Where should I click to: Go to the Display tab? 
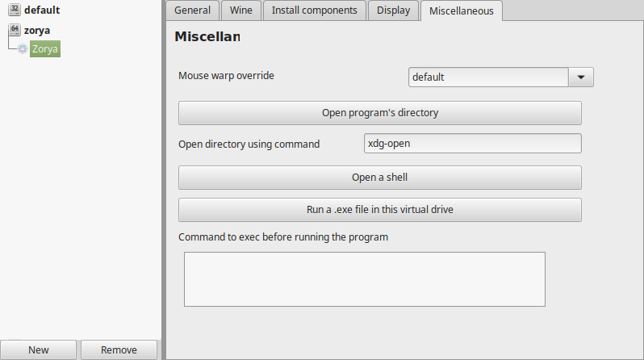[394, 10]
